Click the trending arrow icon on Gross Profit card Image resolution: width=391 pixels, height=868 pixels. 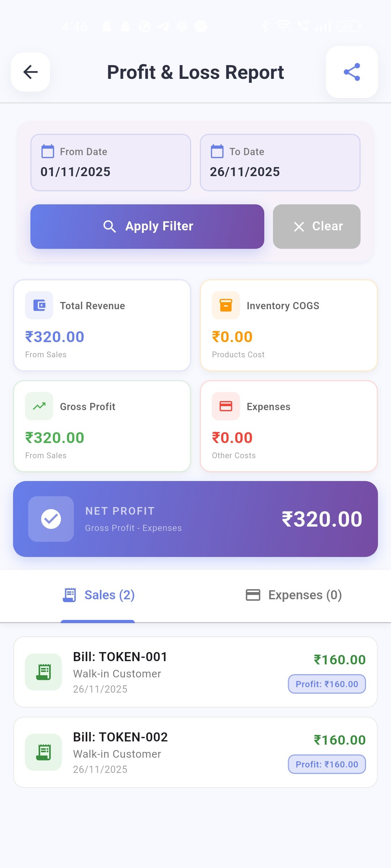click(39, 406)
